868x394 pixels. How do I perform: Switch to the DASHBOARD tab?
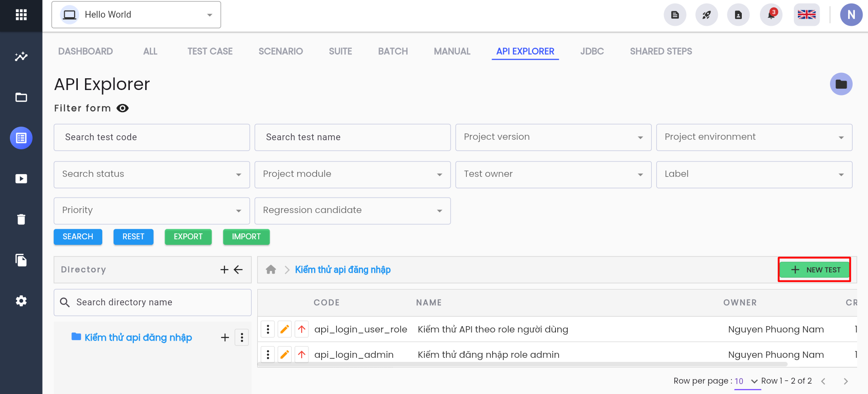coord(85,52)
